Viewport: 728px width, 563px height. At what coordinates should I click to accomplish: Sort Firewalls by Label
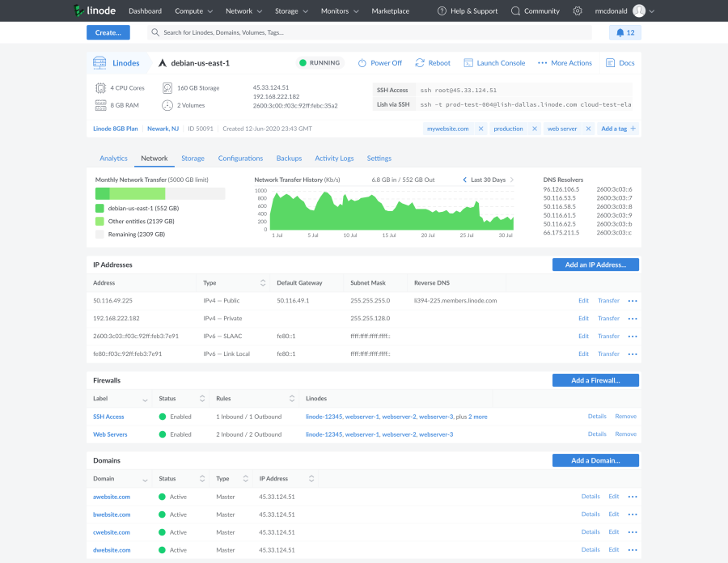[x=145, y=399]
